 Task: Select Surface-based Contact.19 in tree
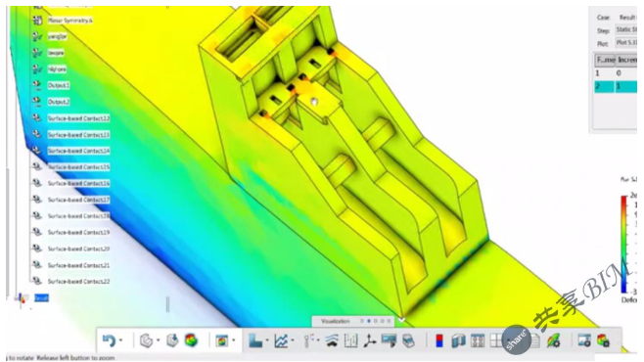tap(78, 232)
